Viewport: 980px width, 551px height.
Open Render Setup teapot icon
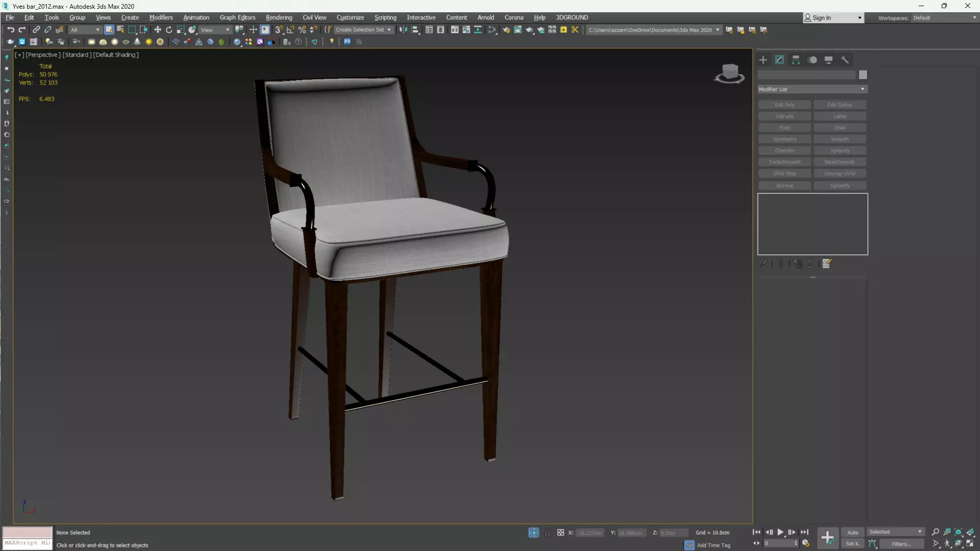tap(506, 30)
